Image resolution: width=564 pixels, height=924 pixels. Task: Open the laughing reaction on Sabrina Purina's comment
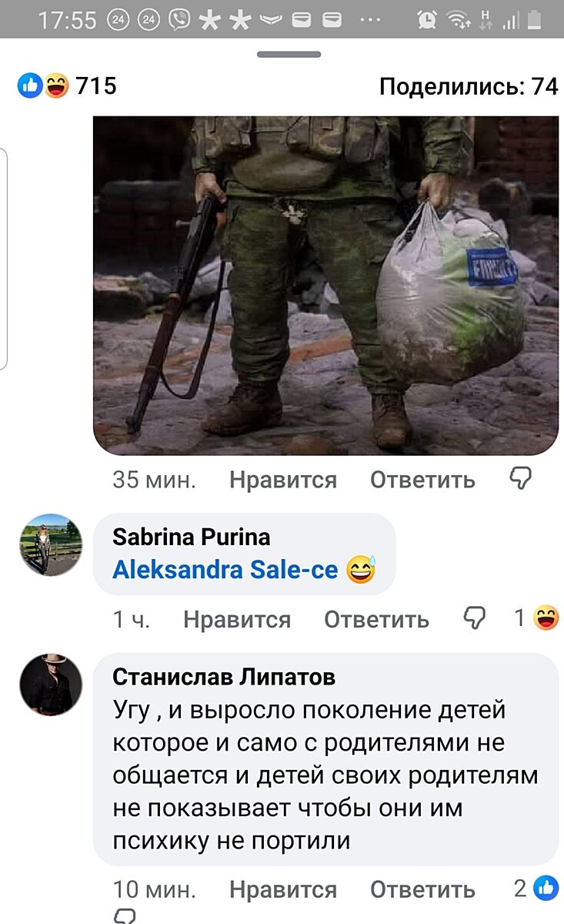[546, 618]
